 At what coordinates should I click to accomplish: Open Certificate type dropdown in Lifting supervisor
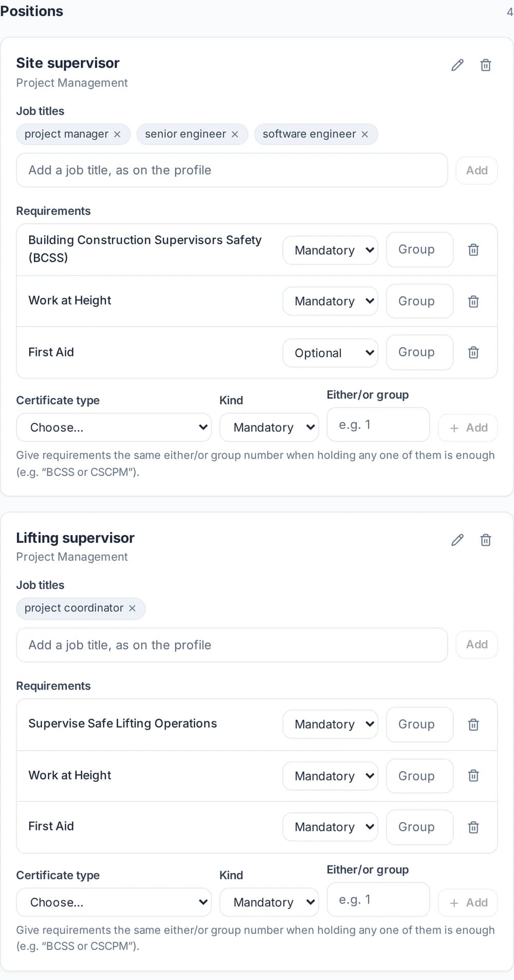pyautogui.click(x=114, y=902)
